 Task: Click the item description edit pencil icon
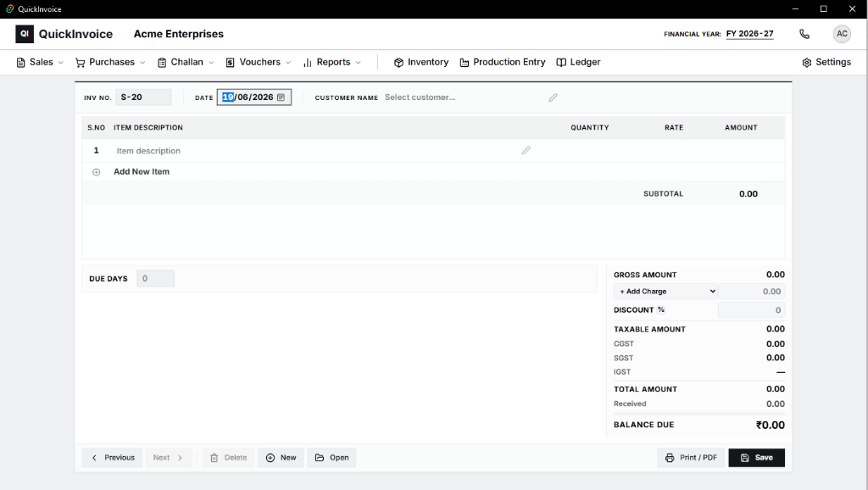pos(526,150)
